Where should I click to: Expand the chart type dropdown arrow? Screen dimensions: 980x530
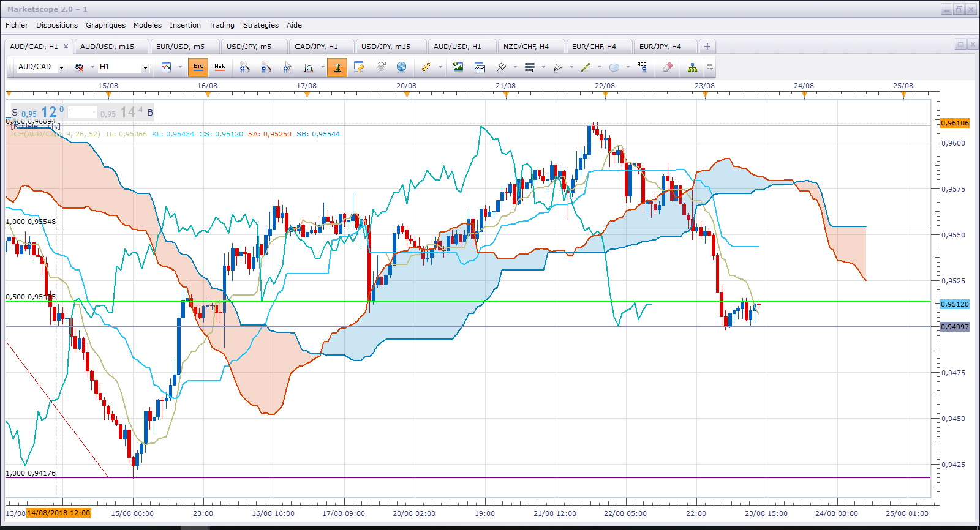[180, 67]
